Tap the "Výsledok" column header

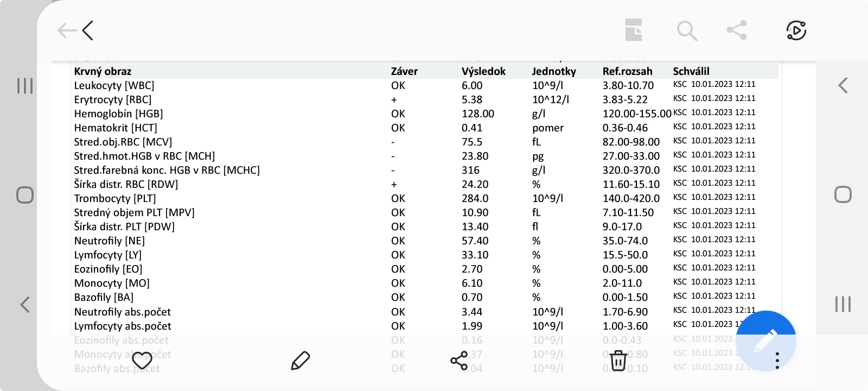483,71
